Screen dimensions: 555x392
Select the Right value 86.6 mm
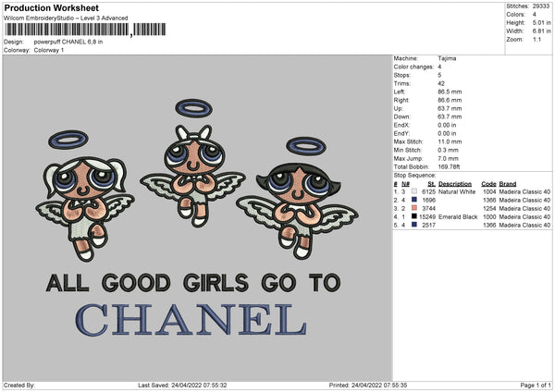point(450,100)
